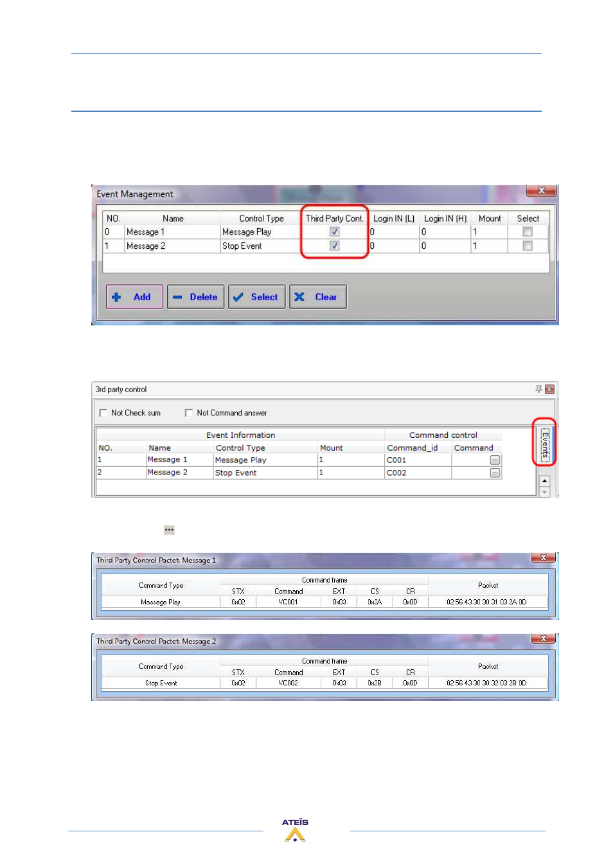
Task: Click the Clear button with X icon
Action: (x=317, y=297)
